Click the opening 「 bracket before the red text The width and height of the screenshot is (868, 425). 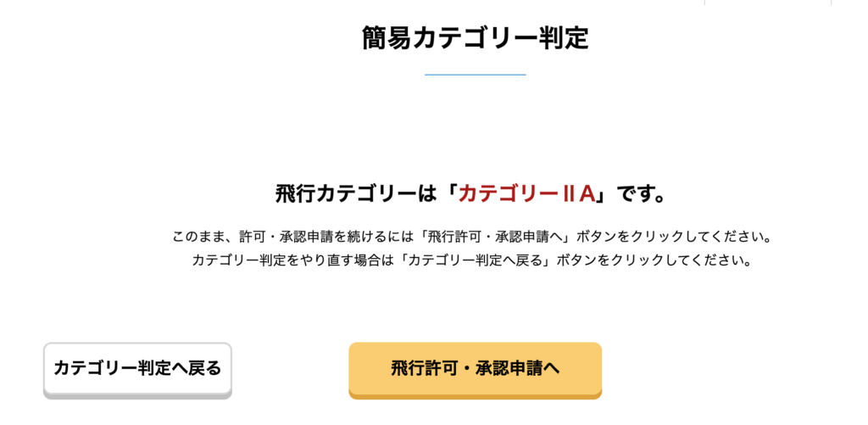pyautogui.click(x=449, y=193)
